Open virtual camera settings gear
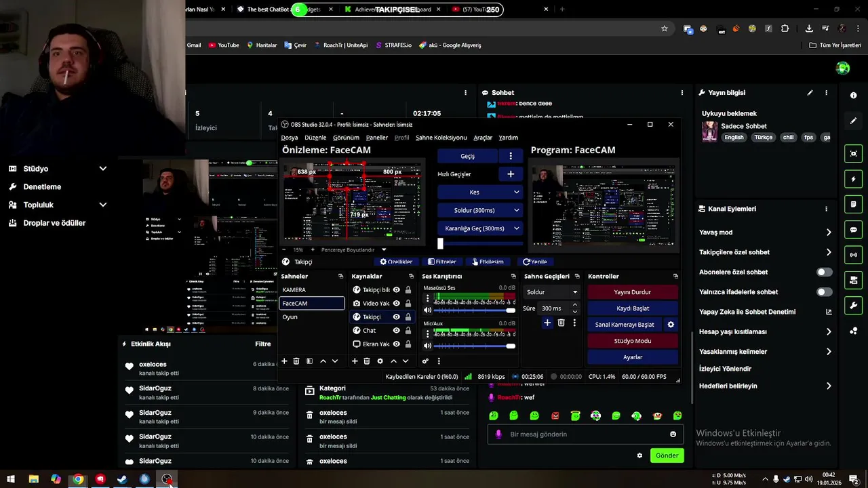The width and height of the screenshot is (868, 488). [x=671, y=325]
